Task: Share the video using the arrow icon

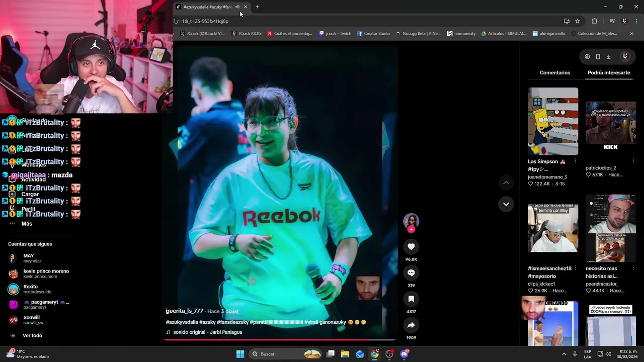Action: coord(411,325)
